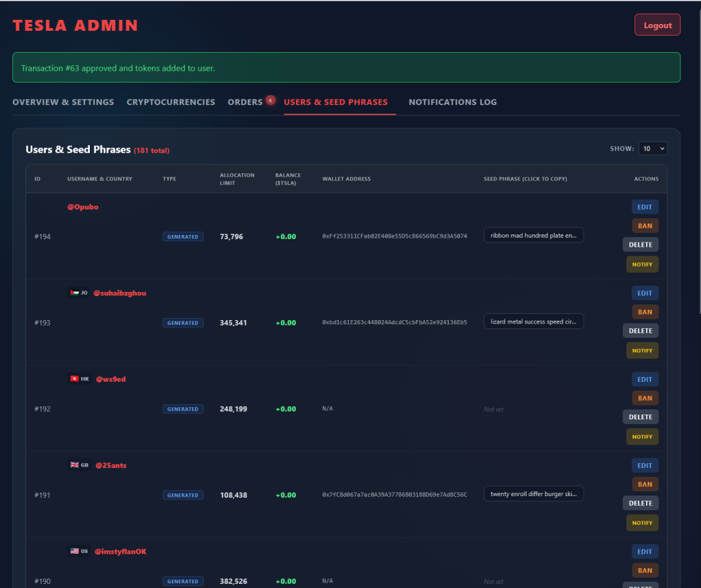Click the GENERATED badge for user #191
701x588 pixels.
click(x=183, y=495)
